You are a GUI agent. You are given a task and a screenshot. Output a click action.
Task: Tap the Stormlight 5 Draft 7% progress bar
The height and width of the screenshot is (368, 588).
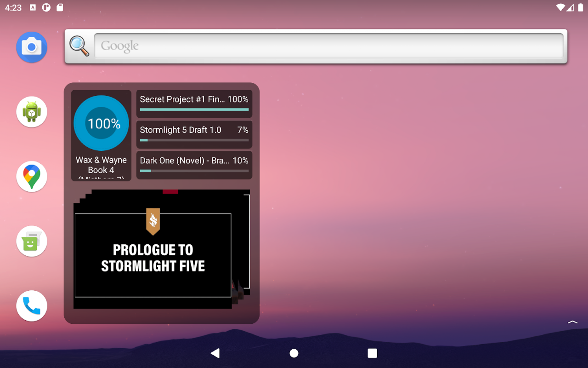coord(194,140)
